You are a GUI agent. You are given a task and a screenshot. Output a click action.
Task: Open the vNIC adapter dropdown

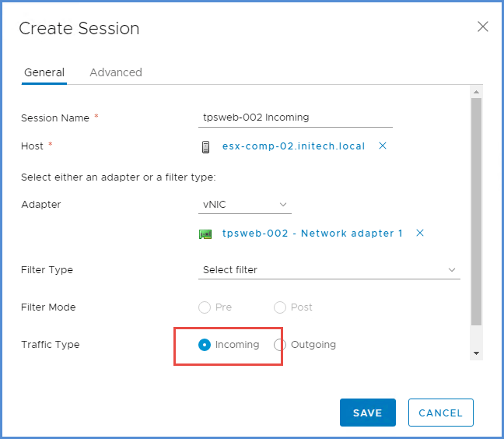click(244, 205)
